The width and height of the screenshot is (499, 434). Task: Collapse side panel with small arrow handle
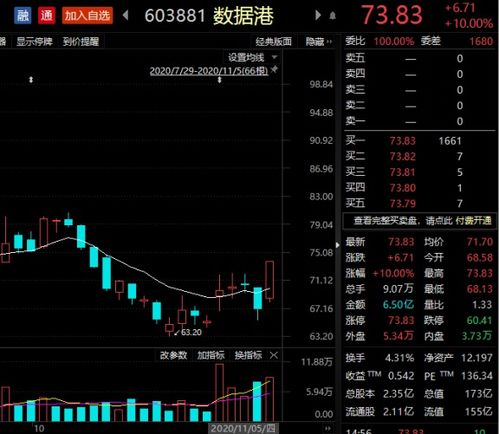pos(338,245)
